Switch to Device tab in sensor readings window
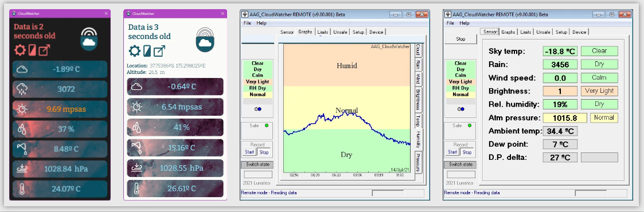Image resolution: width=644 pixels, height=212 pixels. [x=579, y=32]
